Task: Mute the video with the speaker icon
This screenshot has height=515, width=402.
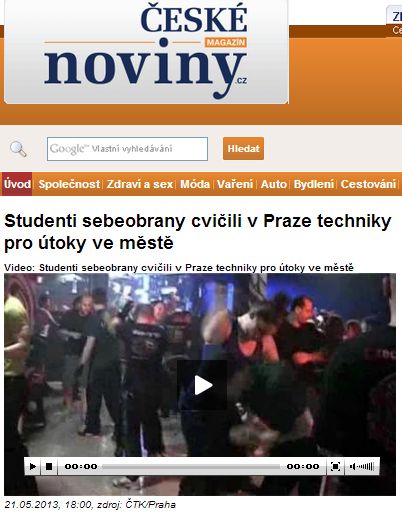Action: pos(352,466)
